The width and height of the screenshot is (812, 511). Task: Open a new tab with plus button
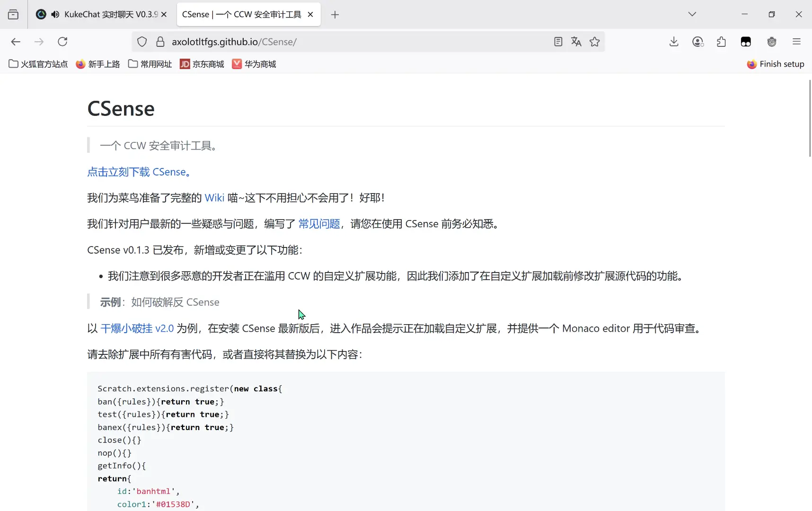(x=335, y=15)
